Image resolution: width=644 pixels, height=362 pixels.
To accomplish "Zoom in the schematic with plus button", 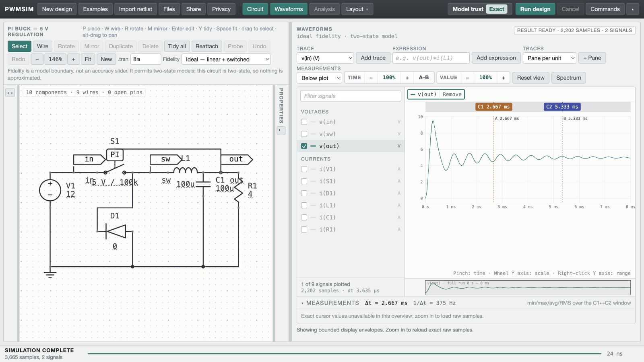I will pyautogui.click(x=73, y=59).
